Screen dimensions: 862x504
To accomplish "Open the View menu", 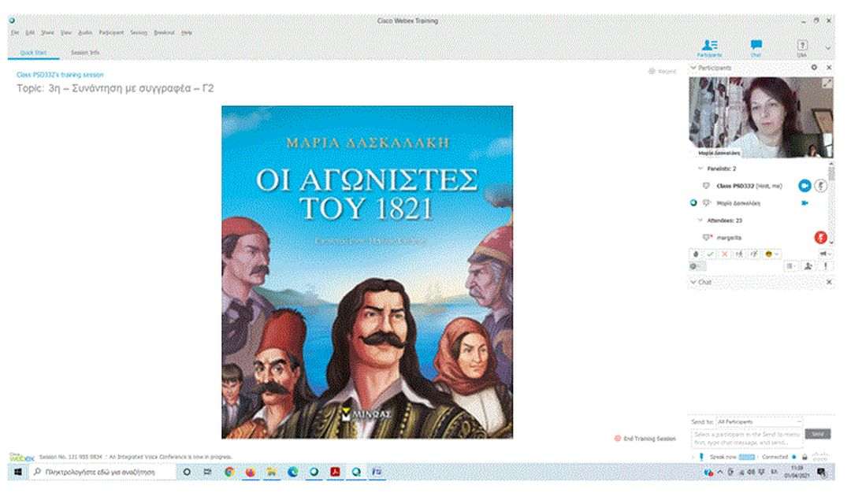I will 66,33.
